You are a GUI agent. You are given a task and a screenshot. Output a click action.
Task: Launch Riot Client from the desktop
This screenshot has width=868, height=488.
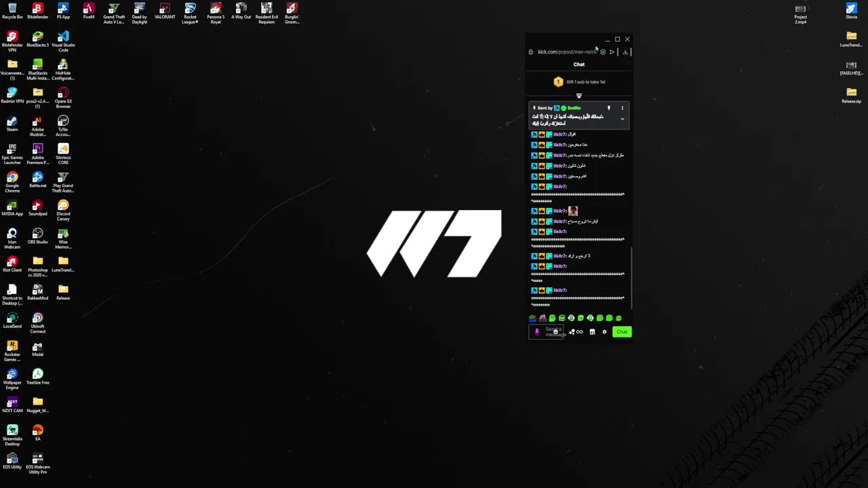coord(12,264)
